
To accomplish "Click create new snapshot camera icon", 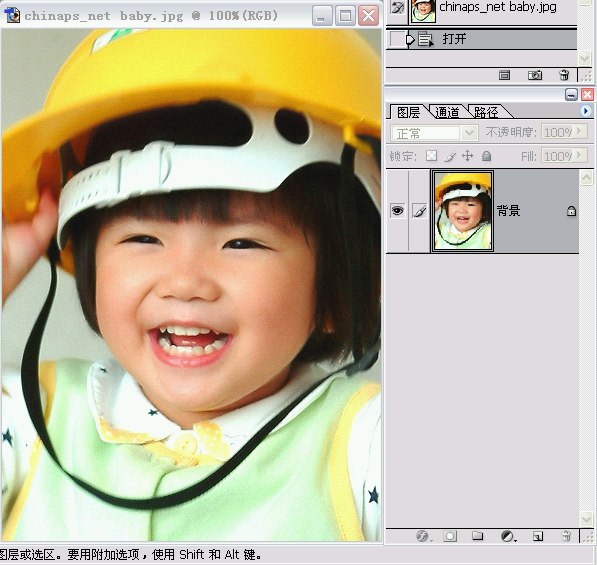I will [x=535, y=75].
